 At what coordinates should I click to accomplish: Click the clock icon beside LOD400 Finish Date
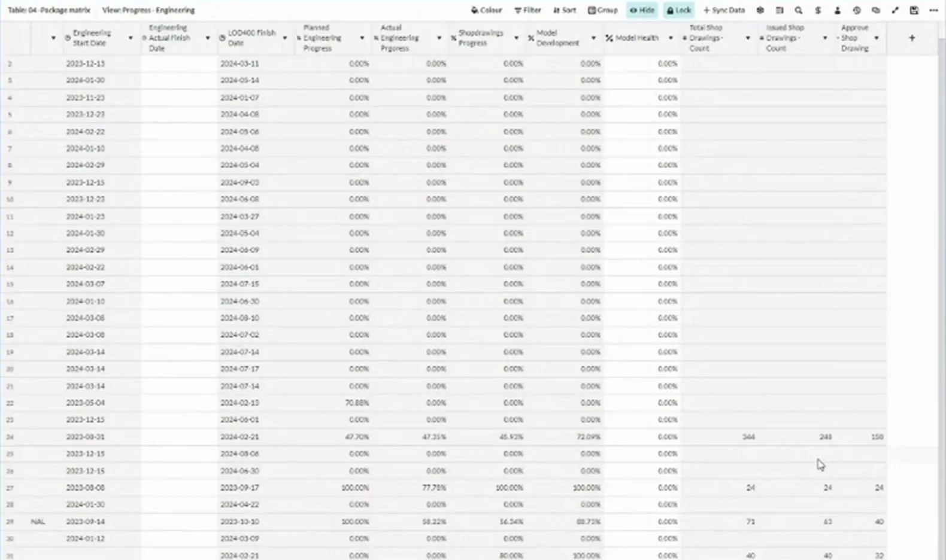pos(223,38)
